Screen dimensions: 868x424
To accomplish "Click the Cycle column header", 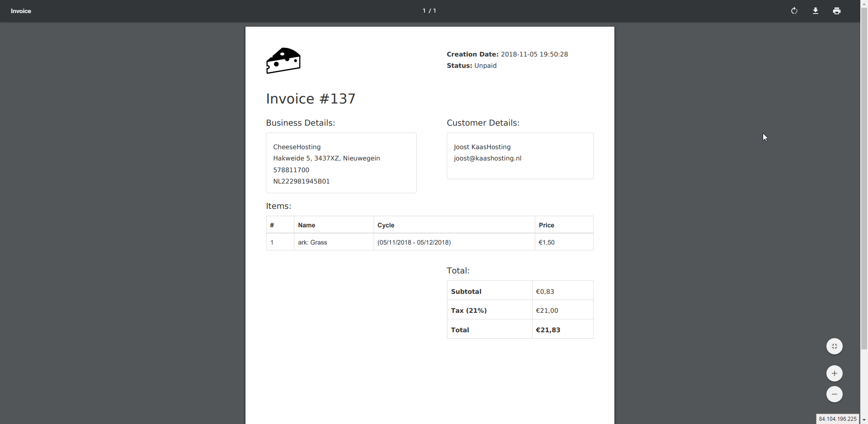I will point(386,225).
